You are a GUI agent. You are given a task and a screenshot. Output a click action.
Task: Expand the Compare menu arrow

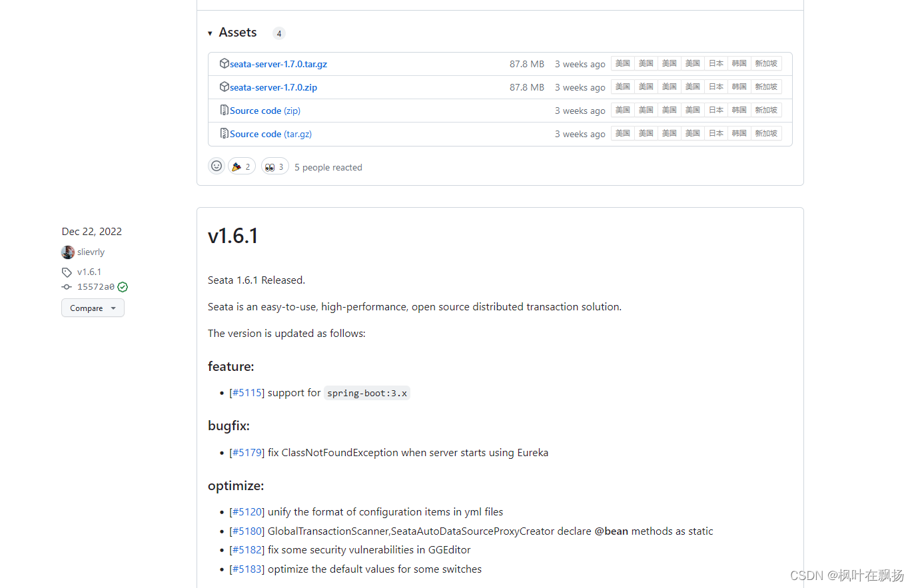point(113,308)
